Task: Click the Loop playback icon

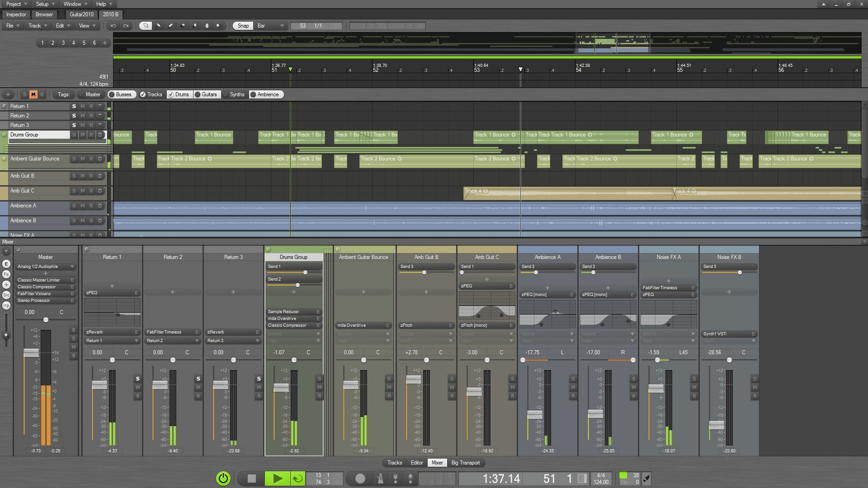Action: (x=297, y=479)
